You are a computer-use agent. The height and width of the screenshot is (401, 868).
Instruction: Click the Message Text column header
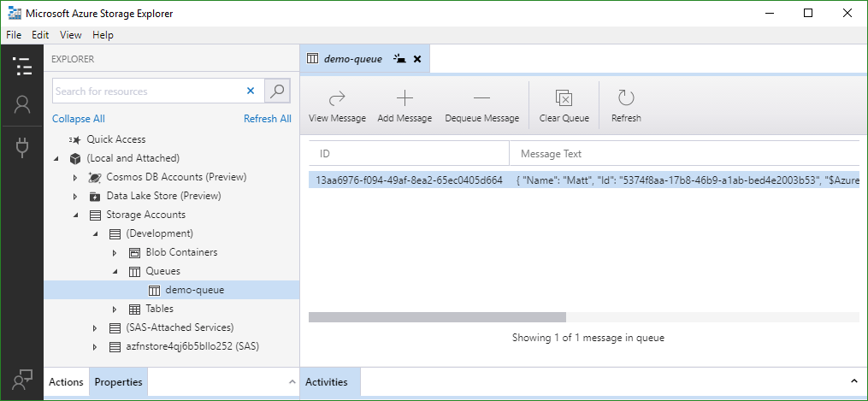pos(685,154)
